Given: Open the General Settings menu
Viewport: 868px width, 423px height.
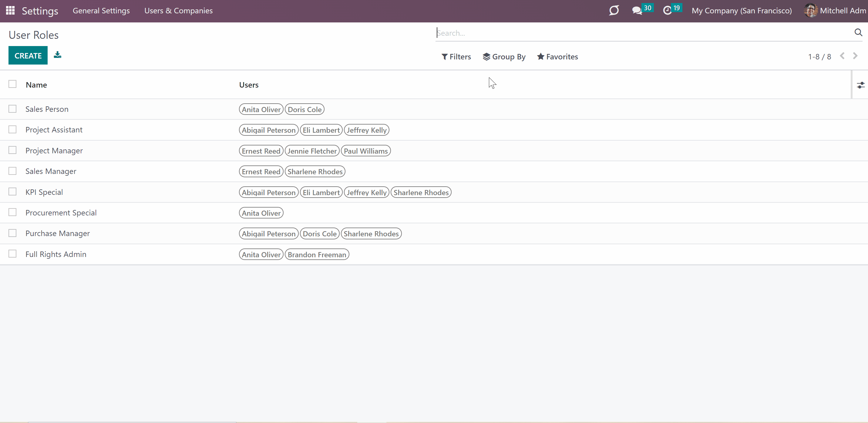Looking at the screenshot, I should click(101, 11).
